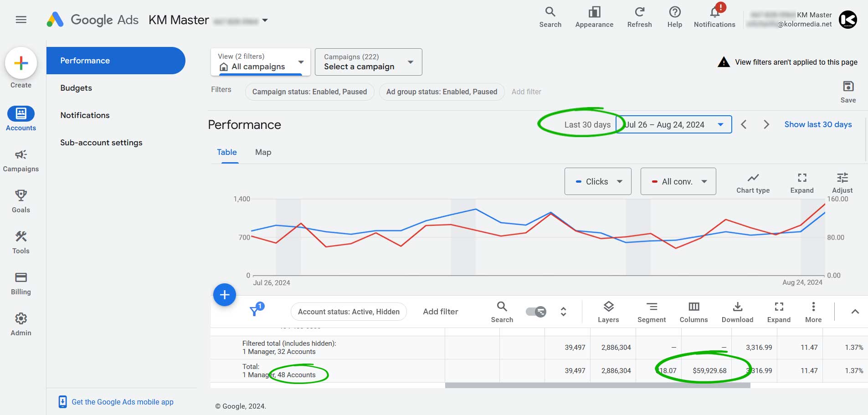The width and height of the screenshot is (868, 415).
Task: Open the More table options
Action: [x=813, y=312]
